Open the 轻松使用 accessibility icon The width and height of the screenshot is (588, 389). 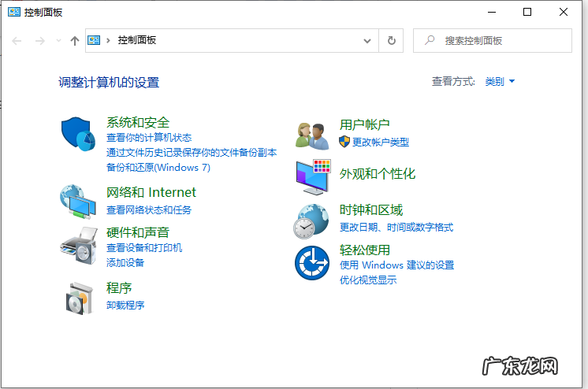312,263
